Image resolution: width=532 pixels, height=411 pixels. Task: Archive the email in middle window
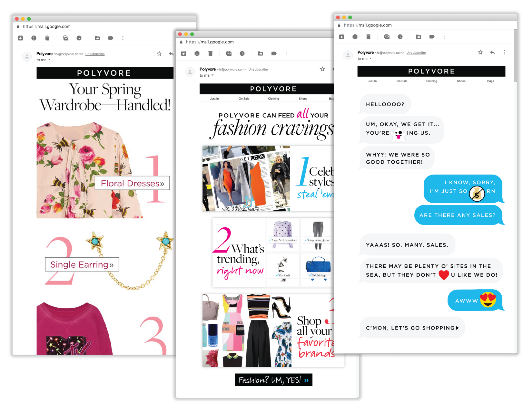click(183, 53)
